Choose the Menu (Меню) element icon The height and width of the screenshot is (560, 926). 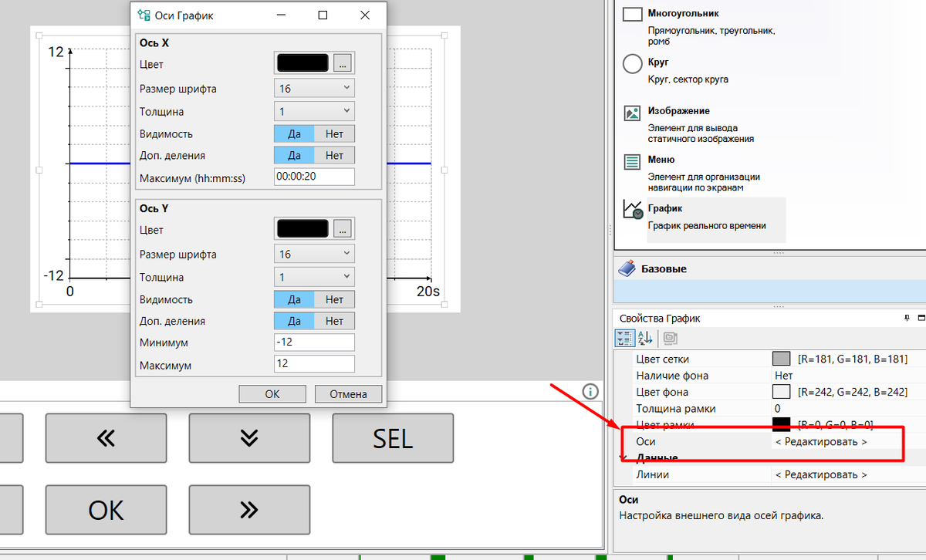(x=633, y=161)
